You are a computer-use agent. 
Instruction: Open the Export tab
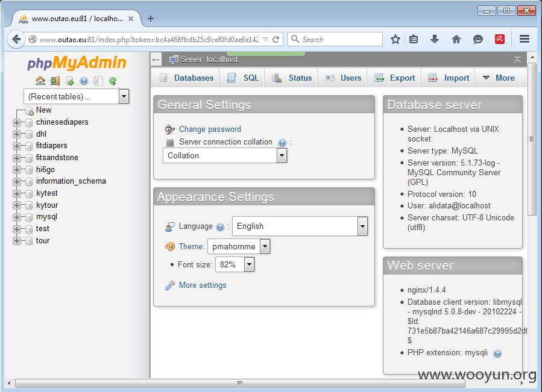[394, 78]
